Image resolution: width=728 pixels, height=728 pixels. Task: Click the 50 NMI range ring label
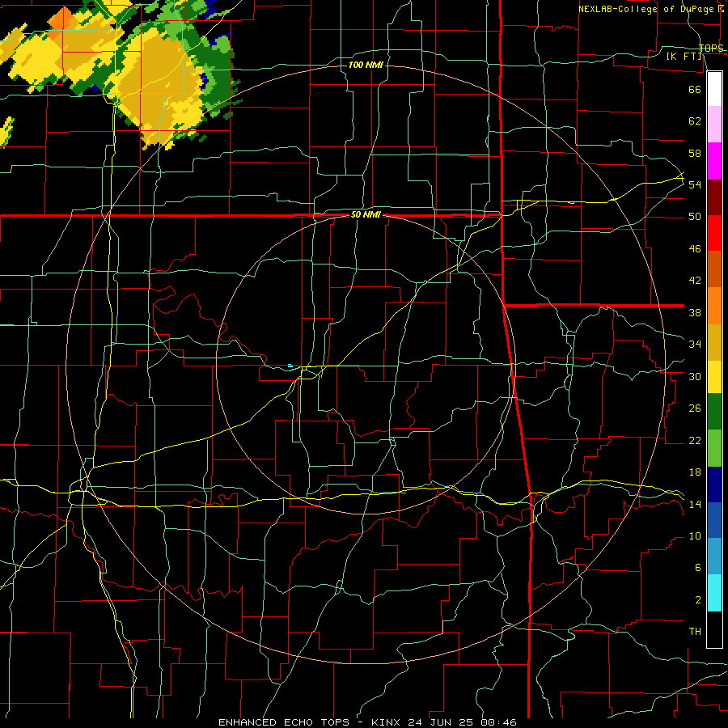pyautogui.click(x=366, y=214)
